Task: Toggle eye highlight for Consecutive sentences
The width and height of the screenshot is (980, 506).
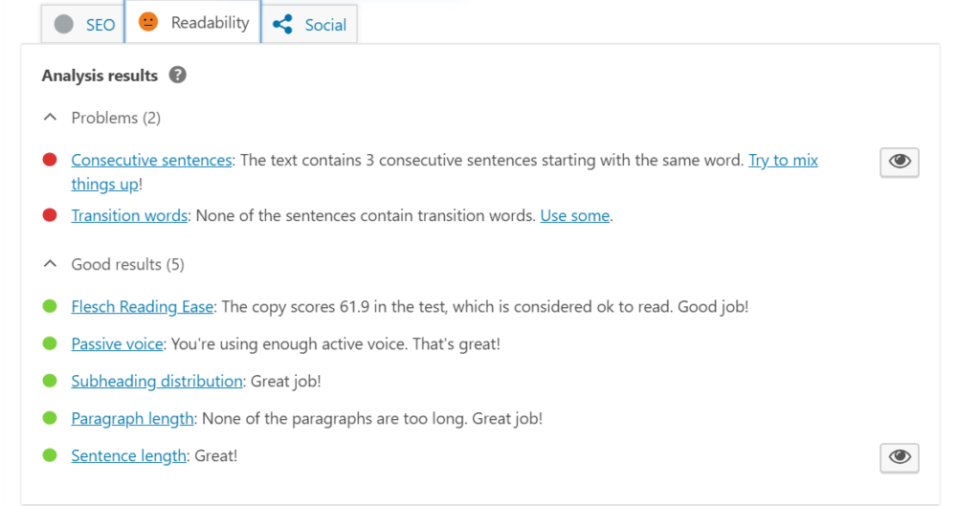Action: [900, 162]
